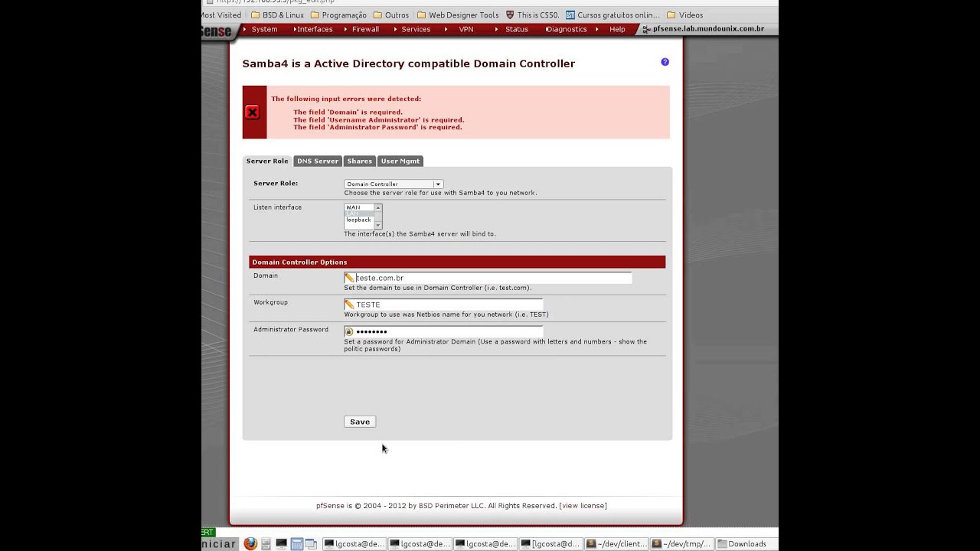Click the show desktop windows icon
The image size is (980, 551).
(311, 544)
